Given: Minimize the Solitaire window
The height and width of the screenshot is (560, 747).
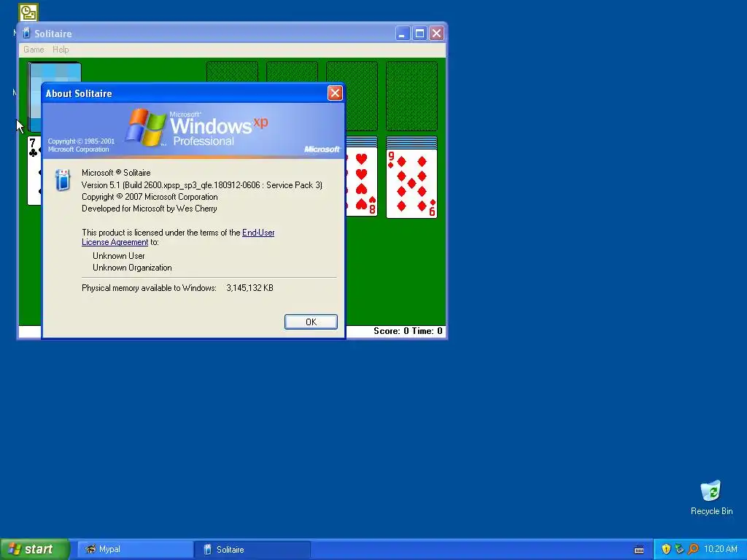Looking at the screenshot, I should point(403,34).
